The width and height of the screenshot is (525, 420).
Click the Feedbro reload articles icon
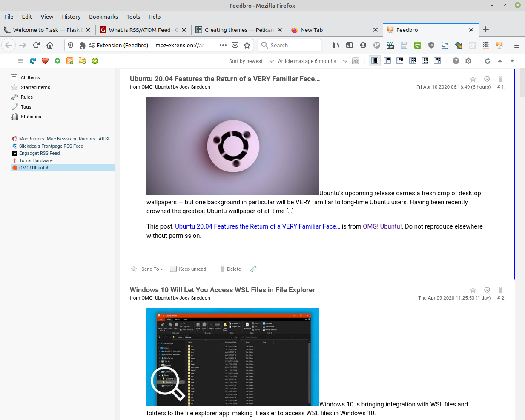click(488, 61)
